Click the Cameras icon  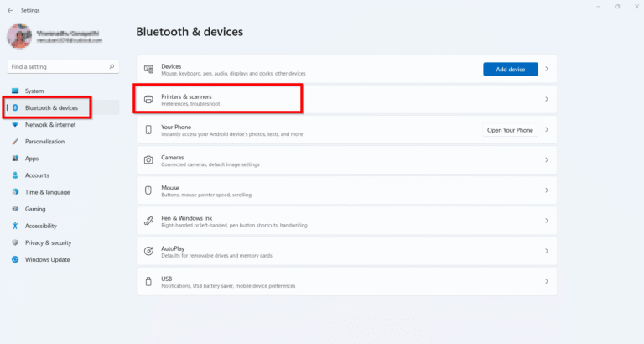(148, 159)
